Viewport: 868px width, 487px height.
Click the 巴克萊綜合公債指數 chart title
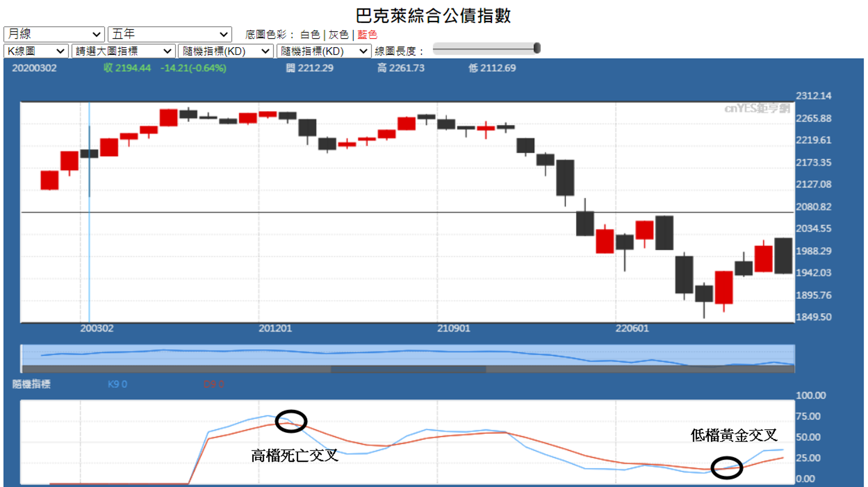(433, 16)
